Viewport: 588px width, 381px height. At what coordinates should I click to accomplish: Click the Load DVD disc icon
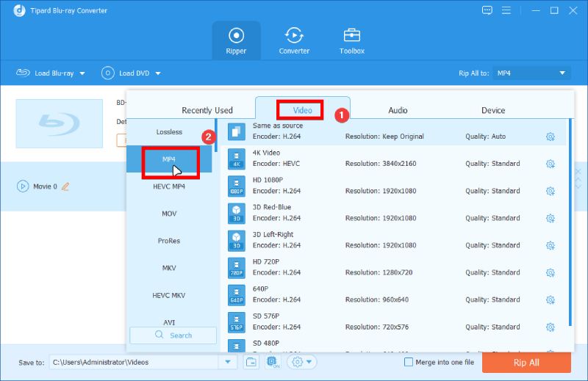107,73
